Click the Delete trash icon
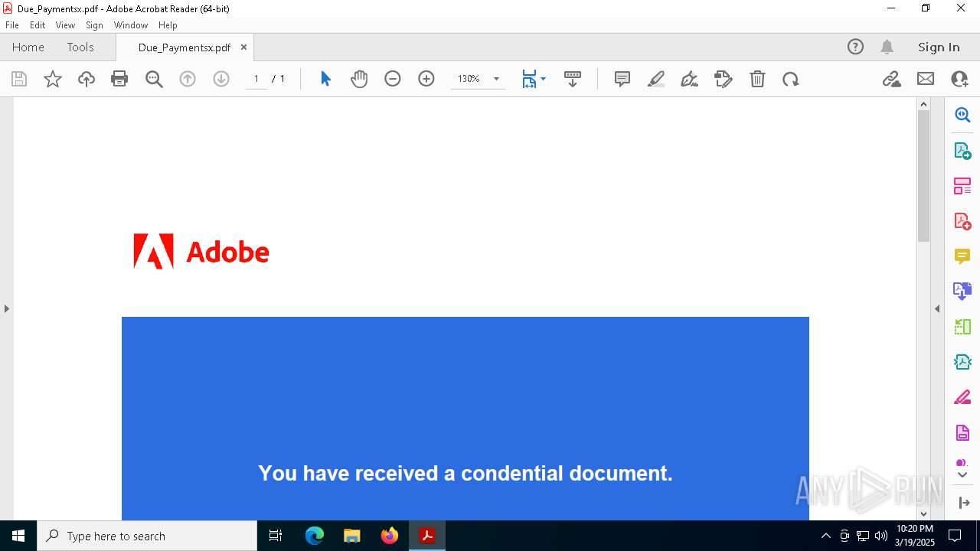This screenshot has height=551, width=980. tap(757, 79)
